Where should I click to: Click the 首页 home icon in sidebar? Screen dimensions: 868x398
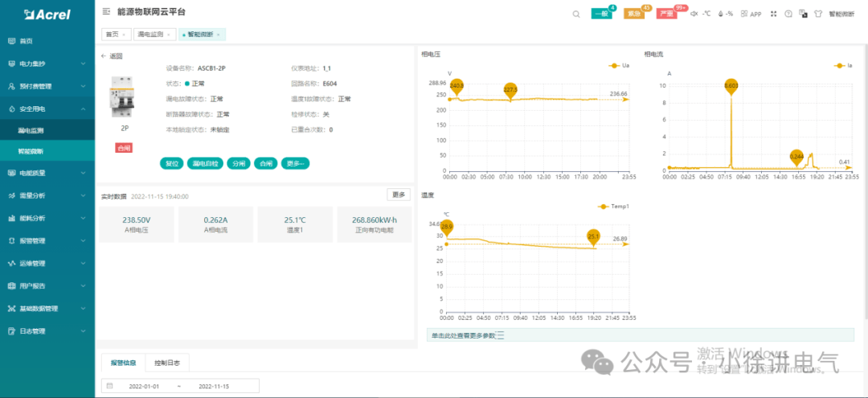11,41
